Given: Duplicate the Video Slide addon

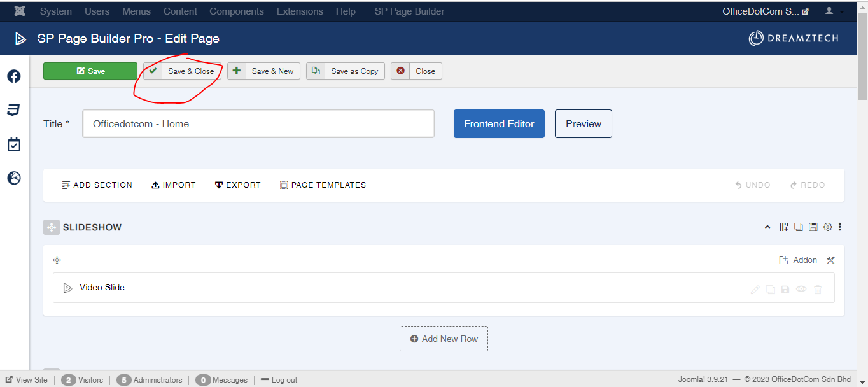Looking at the screenshot, I should coord(771,290).
